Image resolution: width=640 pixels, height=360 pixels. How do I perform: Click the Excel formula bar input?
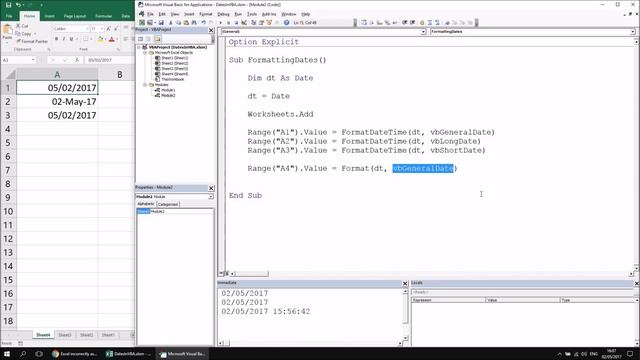pos(109,60)
